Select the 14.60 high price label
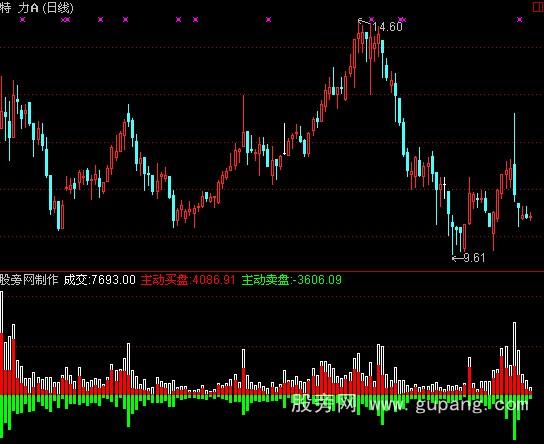The height and width of the screenshot is (444, 544). click(388, 27)
